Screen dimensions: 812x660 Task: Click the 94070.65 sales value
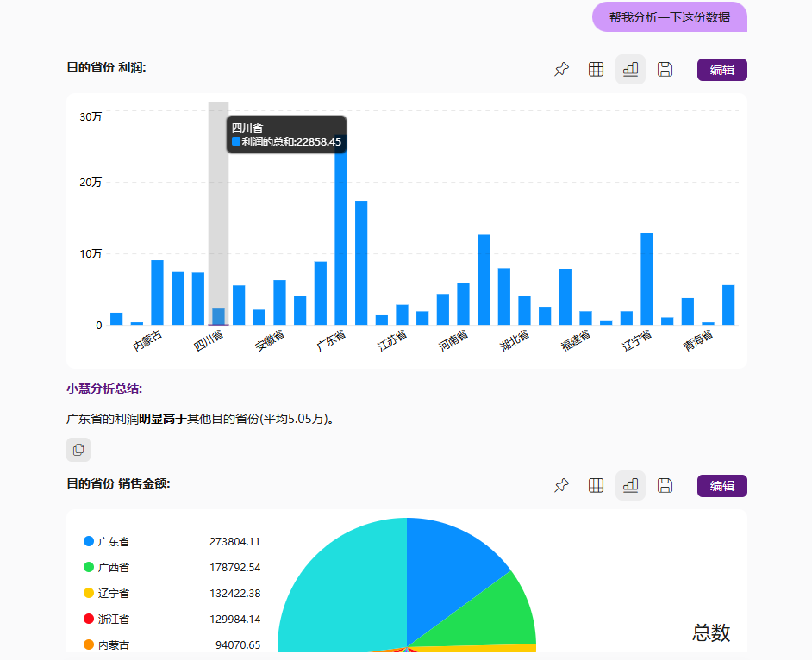click(238, 645)
